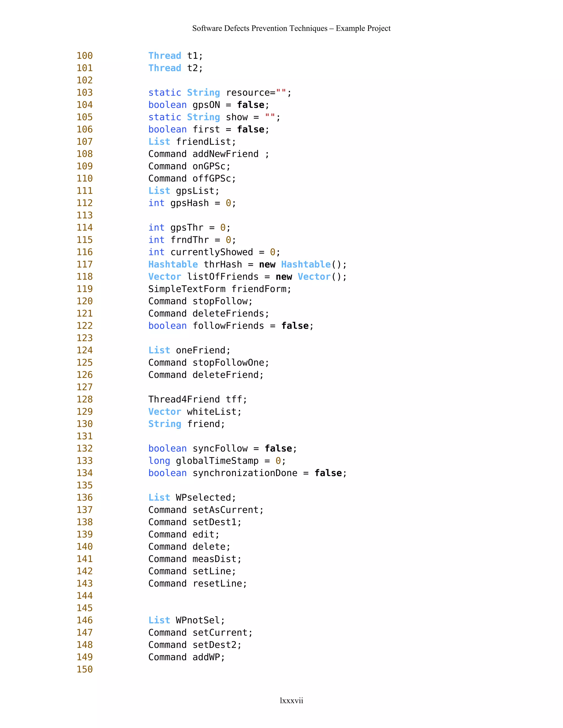The height and width of the screenshot is (728, 563).
Task: Click 'Command addWP;' line
Action: [186, 657]
